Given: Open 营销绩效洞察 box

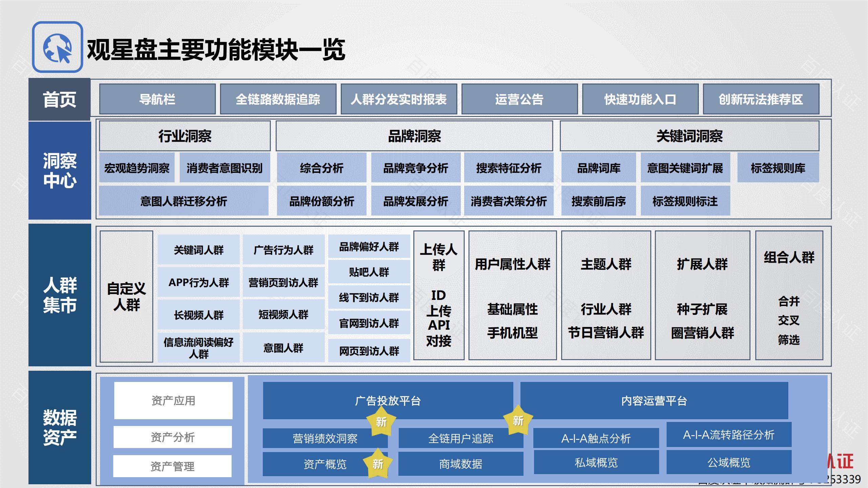Looking at the screenshot, I should (x=325, y=438).
